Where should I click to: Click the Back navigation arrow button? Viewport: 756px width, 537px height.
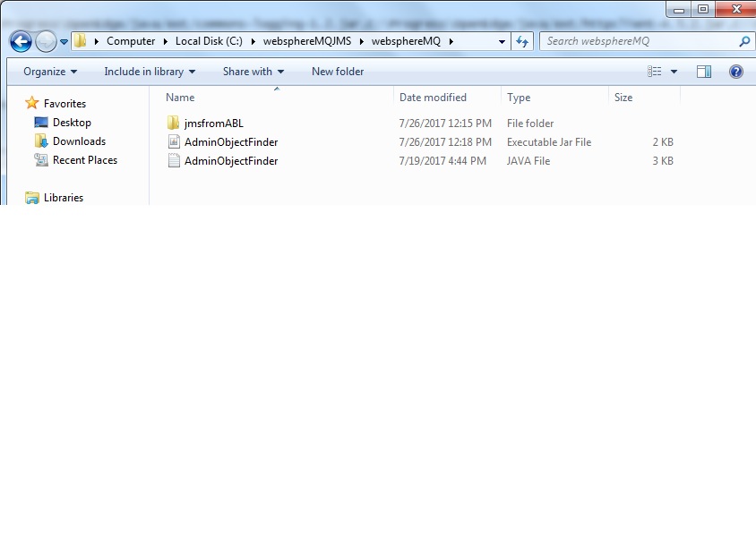(21, 41)
